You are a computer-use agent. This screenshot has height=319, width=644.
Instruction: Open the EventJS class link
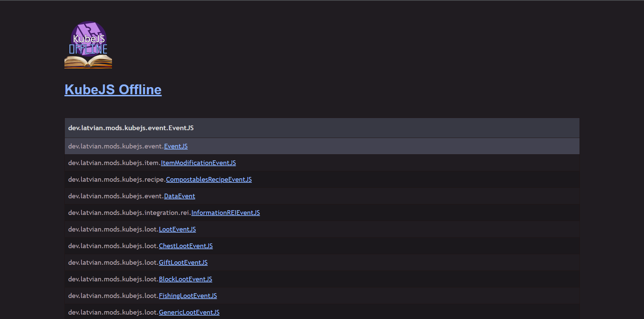176,146
